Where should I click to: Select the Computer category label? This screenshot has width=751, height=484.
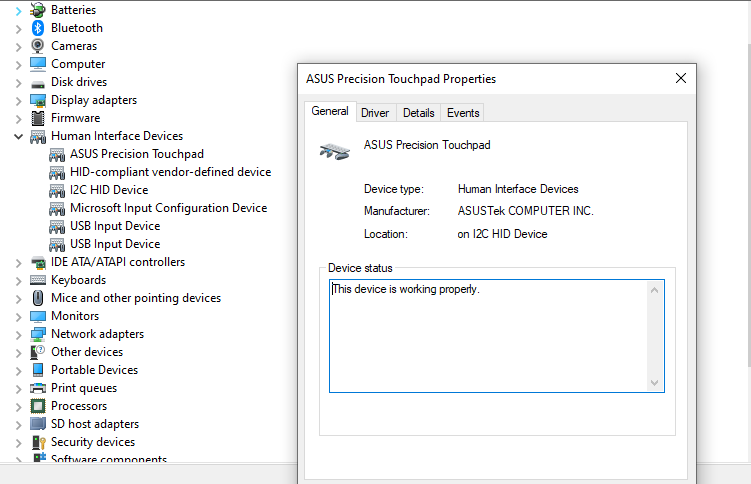click(78, 64)
